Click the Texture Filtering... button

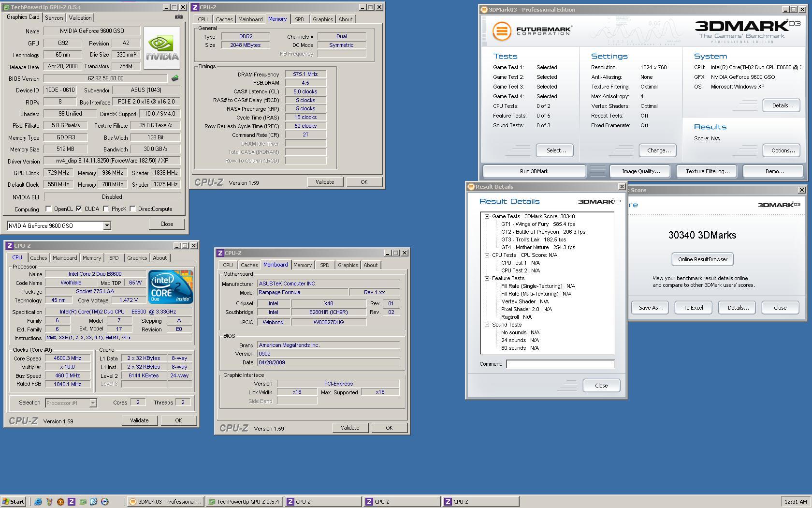pyautogui.click(x=708, y=171)
